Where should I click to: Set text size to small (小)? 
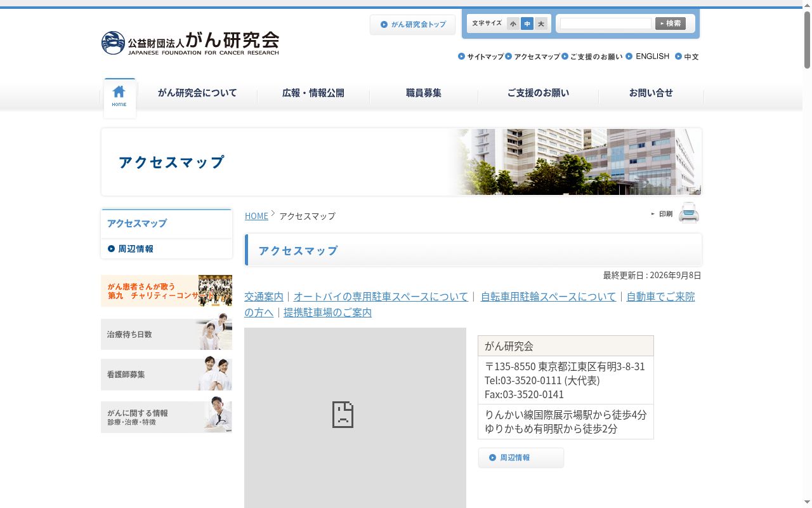[513, 24]
